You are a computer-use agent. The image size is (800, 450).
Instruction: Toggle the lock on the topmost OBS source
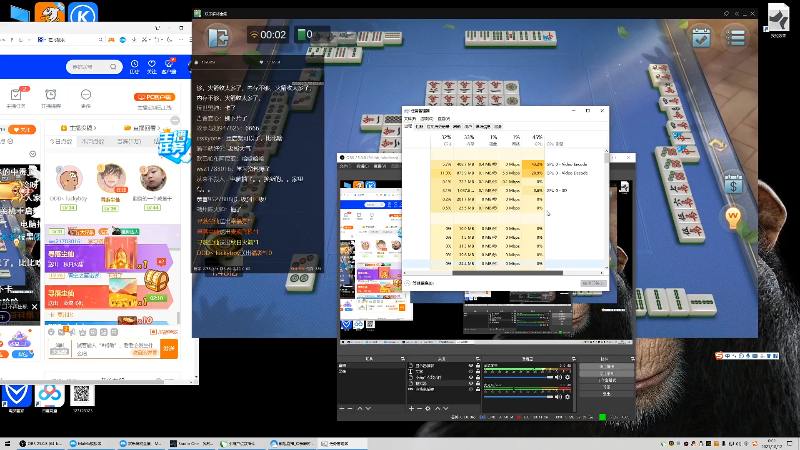[x=478, y=366]
